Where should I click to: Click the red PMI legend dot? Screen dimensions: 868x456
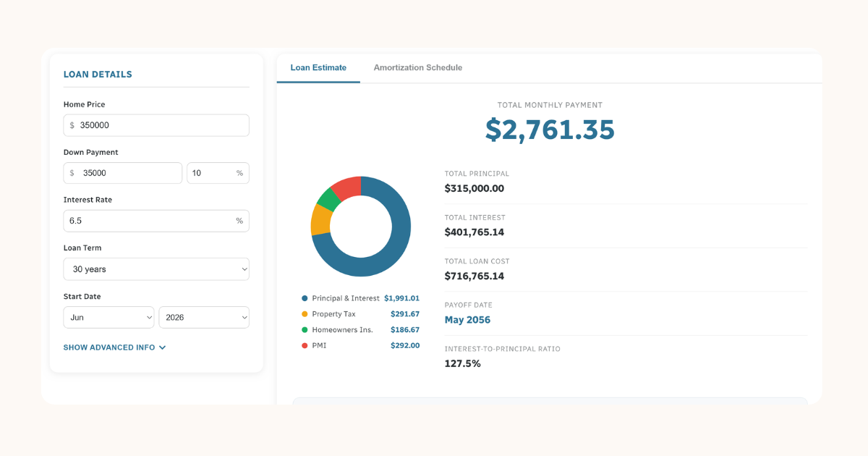(x=305, y=346)
